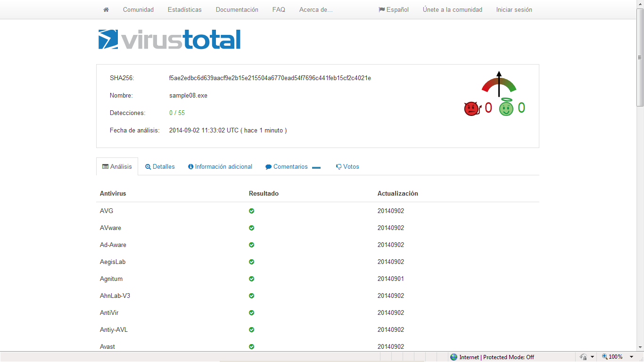Click Agnitum update date 20140901
The image size is (644, 362).
(x=391, y=279)
